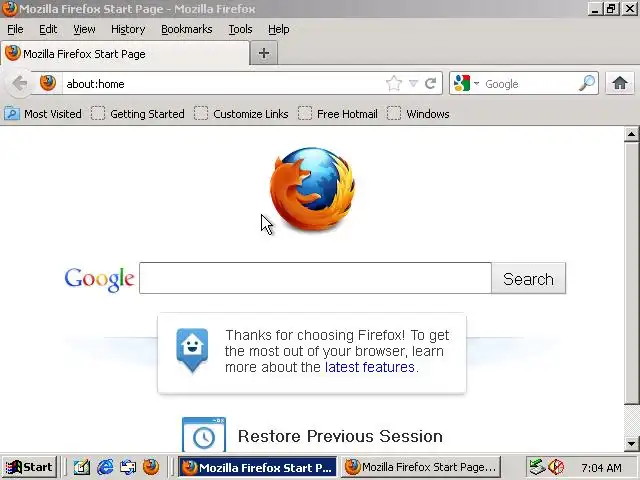Open the File menu
This screenshot has width=640, height=480.
click(x=15, y=29)
